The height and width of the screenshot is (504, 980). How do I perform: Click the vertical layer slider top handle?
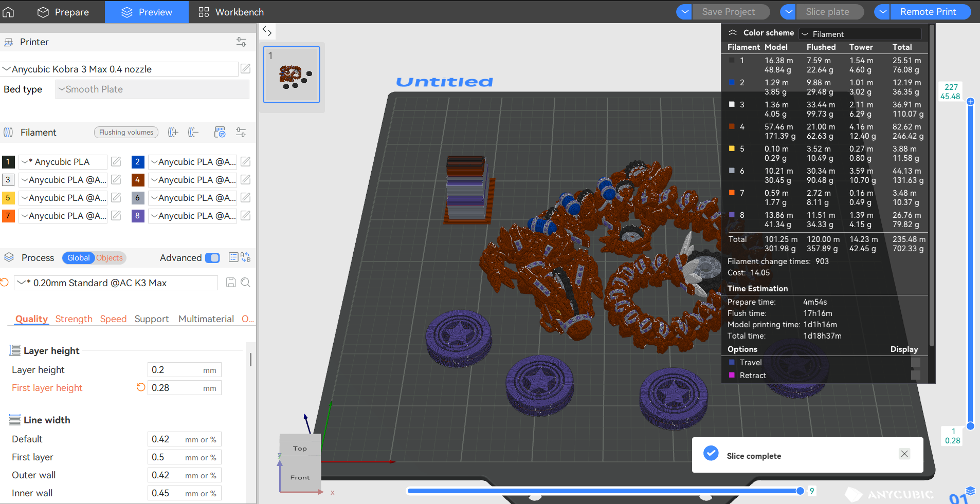970,102
